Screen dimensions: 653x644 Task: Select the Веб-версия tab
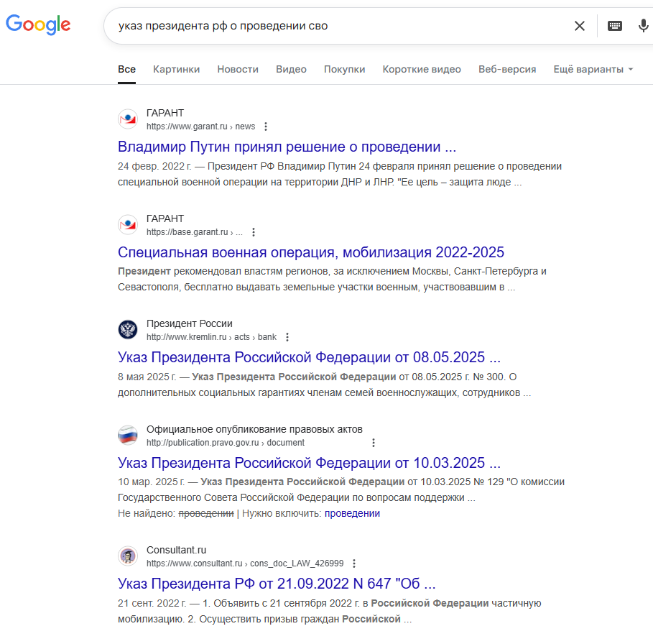click(x=507, y=69)
